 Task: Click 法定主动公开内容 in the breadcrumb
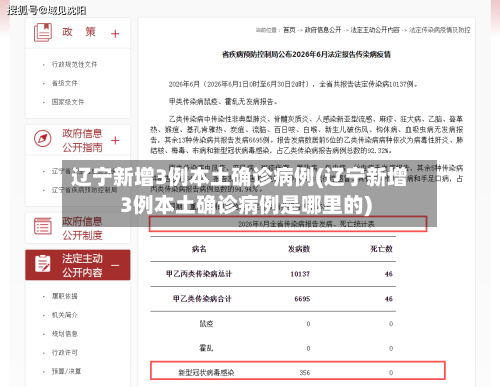tap(375, 30)
